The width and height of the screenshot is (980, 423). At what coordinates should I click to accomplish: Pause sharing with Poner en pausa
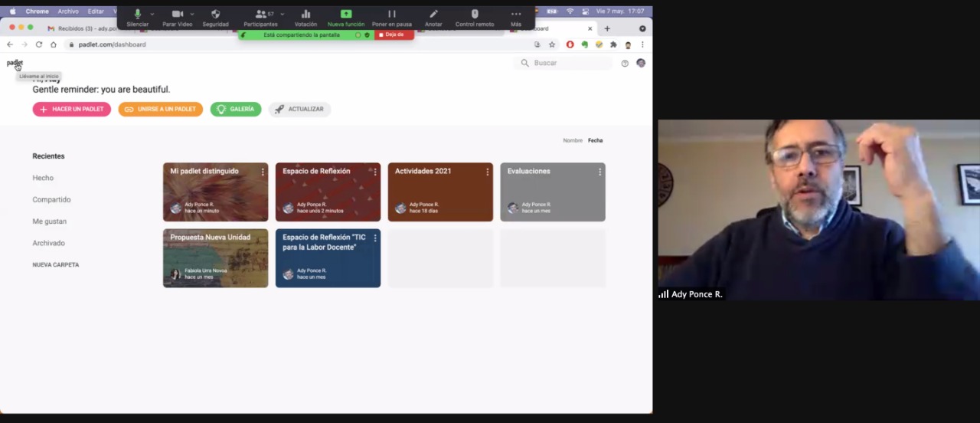[392, 14]
